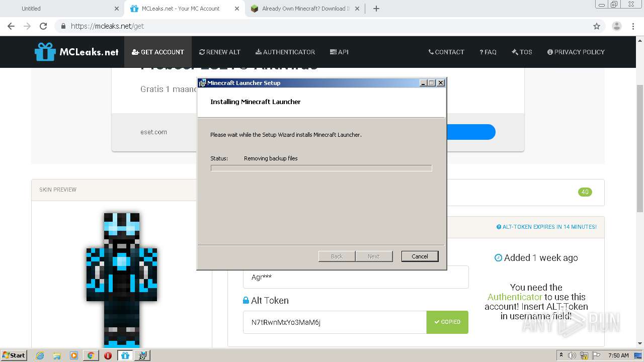Select the Alt Token field text
644x362 pixels.
click(x=335, y=322)
